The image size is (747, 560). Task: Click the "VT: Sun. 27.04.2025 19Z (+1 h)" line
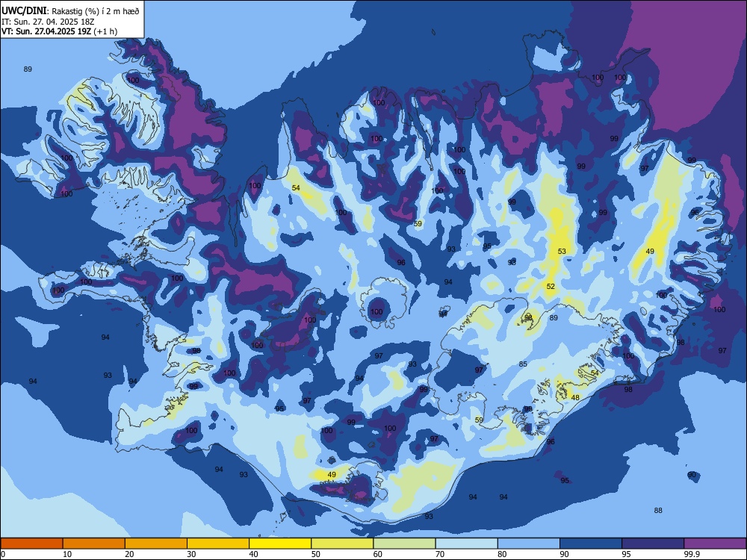[59, 31]
